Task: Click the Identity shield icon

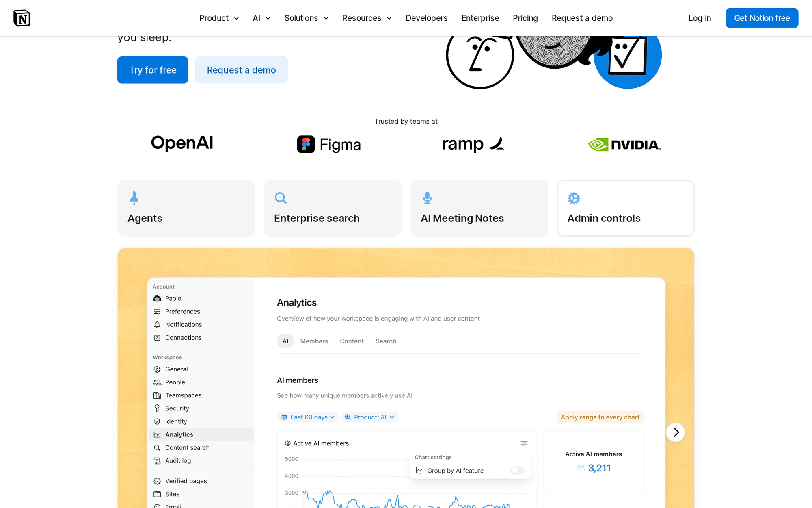Action: pos(157,421)
